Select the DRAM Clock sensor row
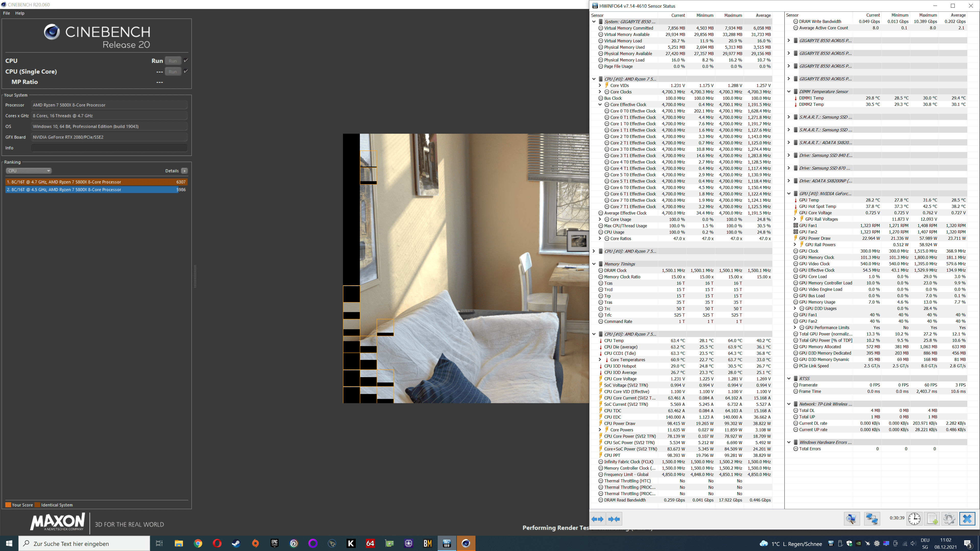980x551 pixels. pos(685,270)
